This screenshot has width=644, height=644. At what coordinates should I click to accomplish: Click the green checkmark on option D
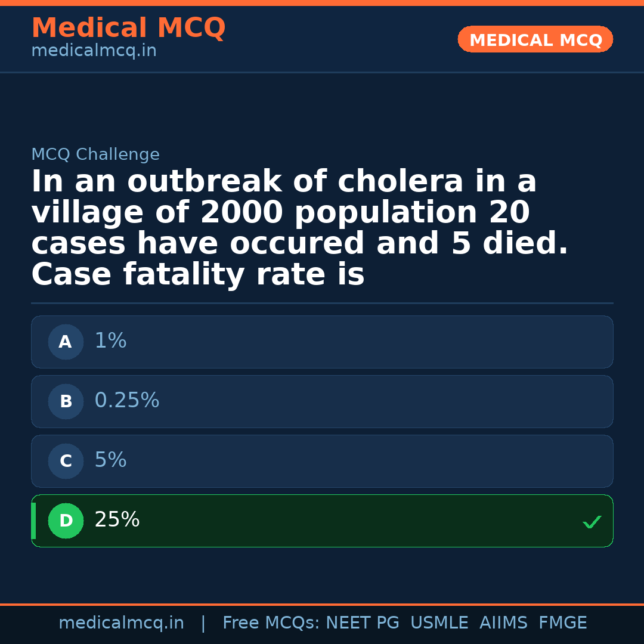592,522
